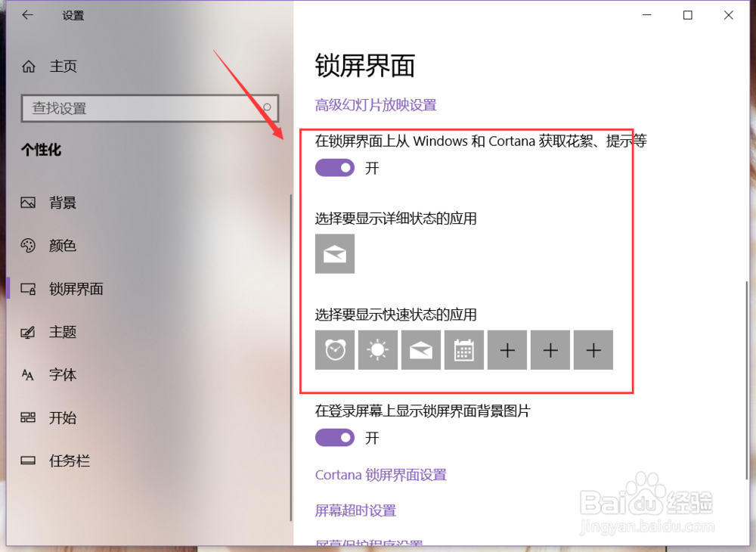Click the mail icon in the quick status row
This screenshot has height=552, width=756.
tap(421, 350)
